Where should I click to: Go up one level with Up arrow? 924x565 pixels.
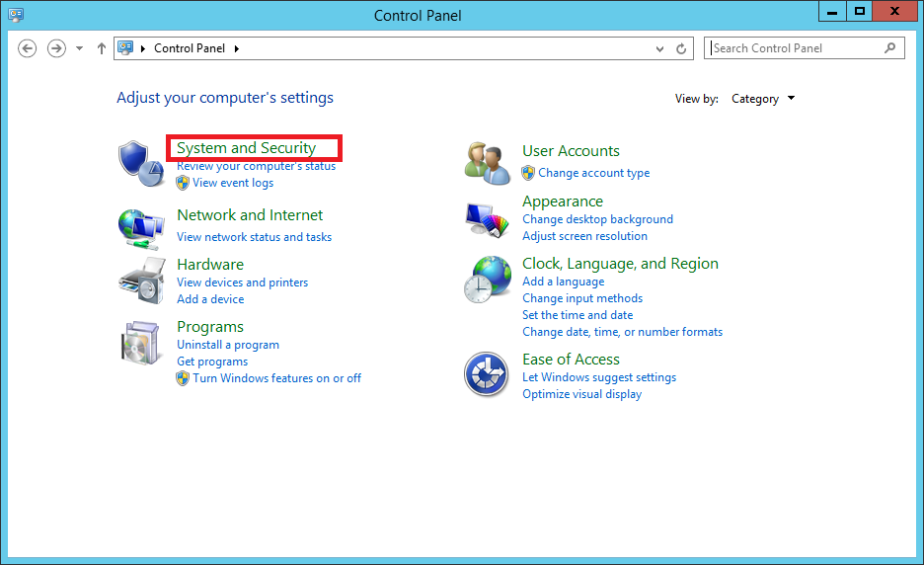[101, 48]
